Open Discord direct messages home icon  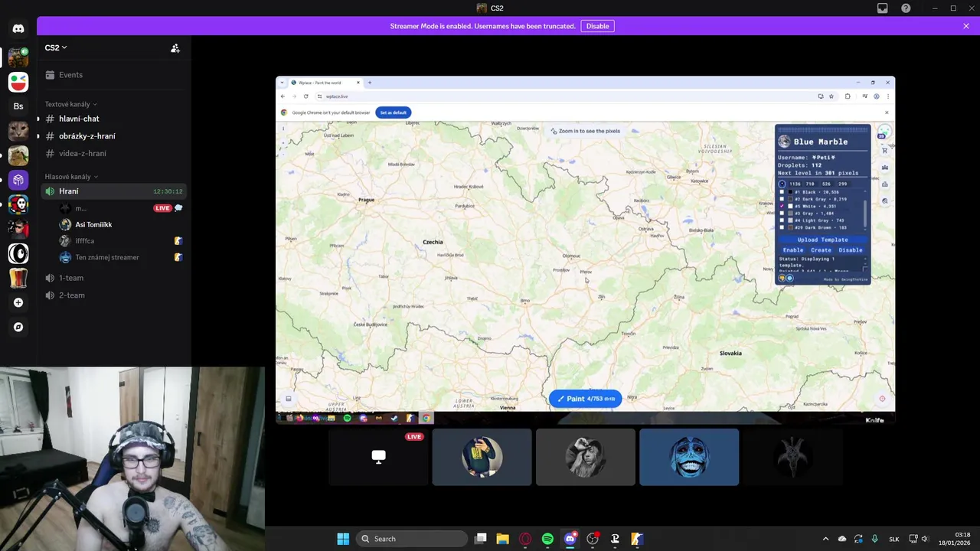18,28
